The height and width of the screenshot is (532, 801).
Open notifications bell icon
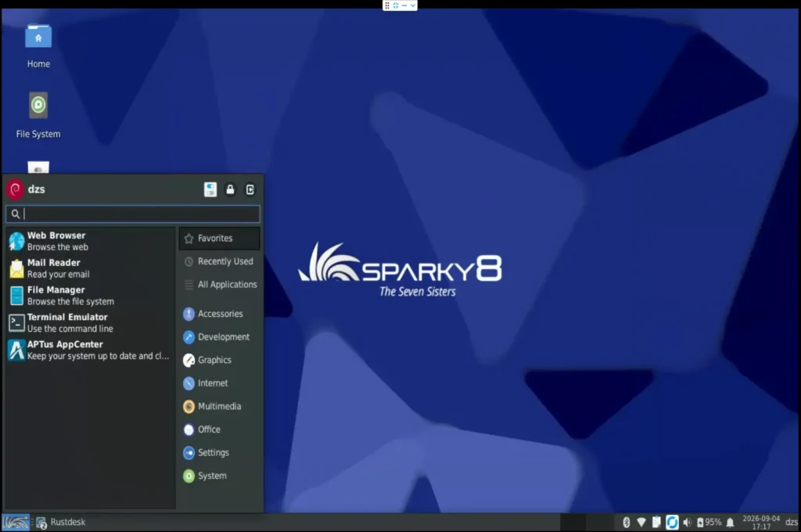click(730, 523)
